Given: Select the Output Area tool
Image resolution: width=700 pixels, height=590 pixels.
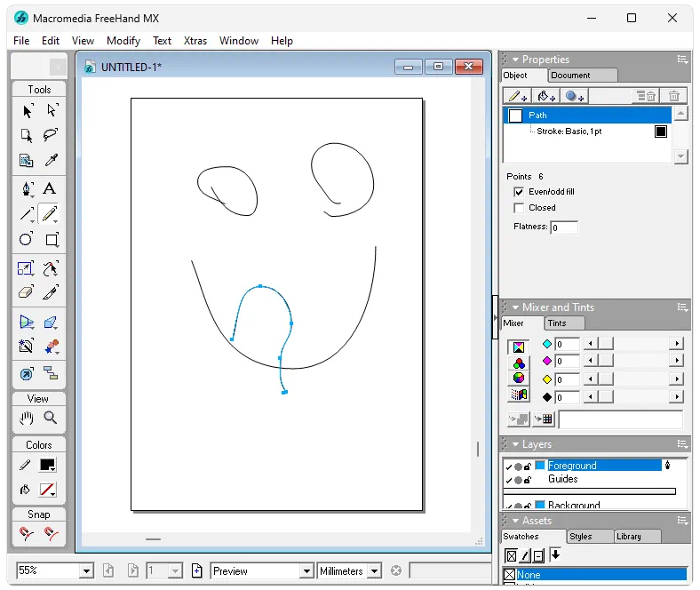Looking at the screenshot, I should tap(27, 160).
